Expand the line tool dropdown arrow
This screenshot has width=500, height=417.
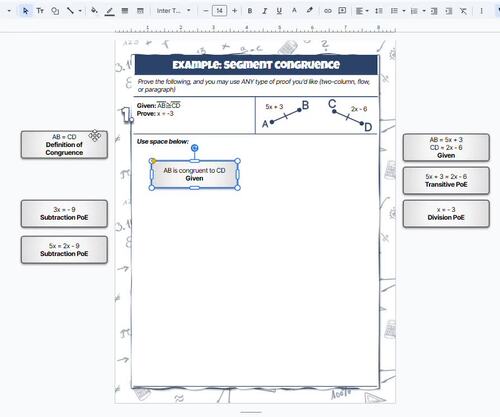click(80, 11)
